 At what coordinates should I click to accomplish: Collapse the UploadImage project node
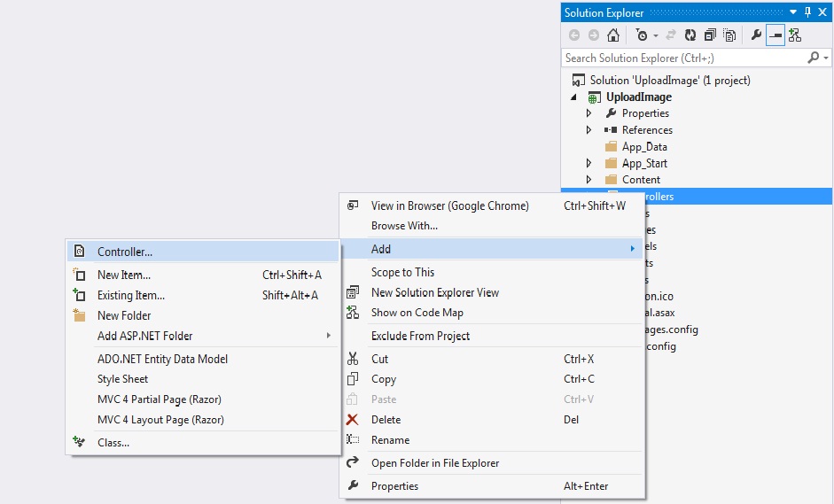point(574,97)
